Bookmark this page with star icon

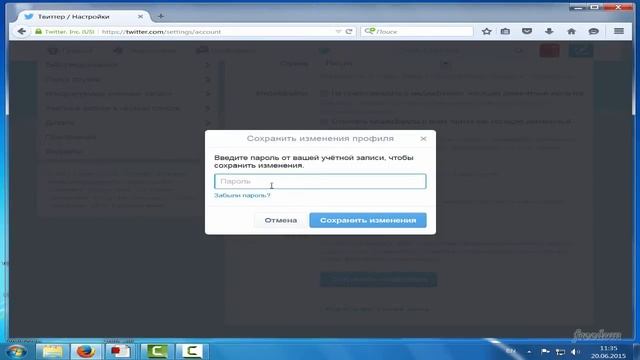[x=486, y=31]
